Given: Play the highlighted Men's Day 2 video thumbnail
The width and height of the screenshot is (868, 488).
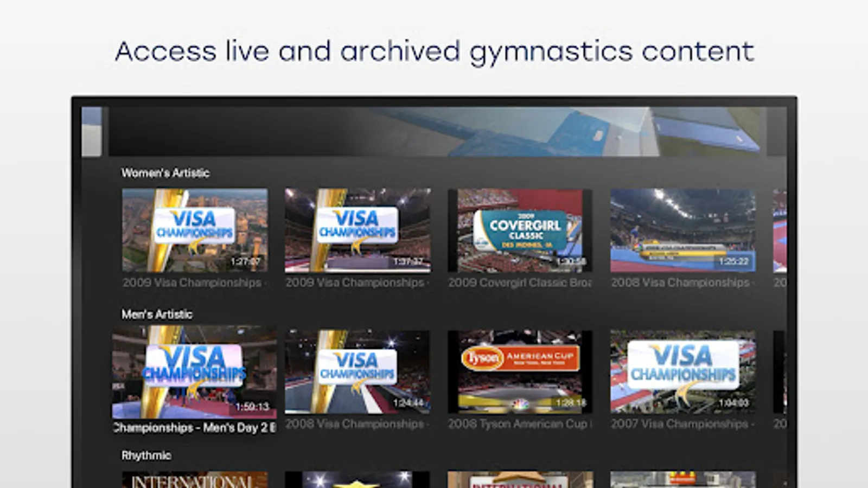Looking at the screenshot, I should (x=194, y=372).
